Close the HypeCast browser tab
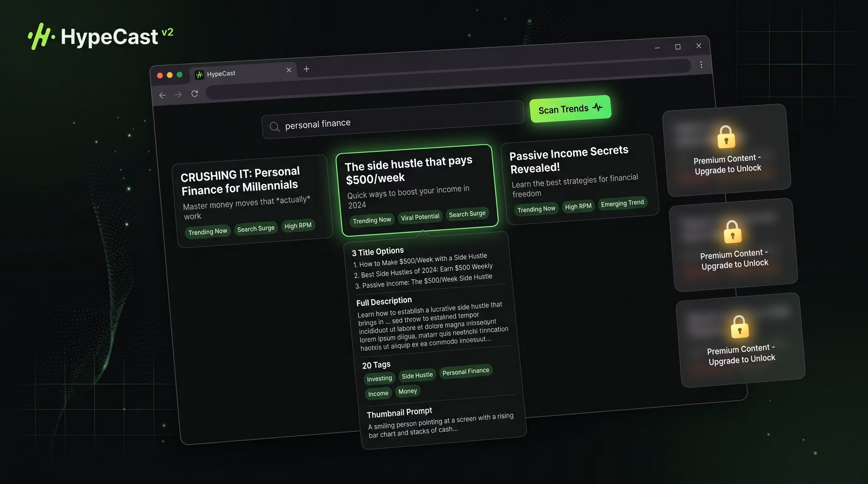868x484 pixels. click(289, 70)
